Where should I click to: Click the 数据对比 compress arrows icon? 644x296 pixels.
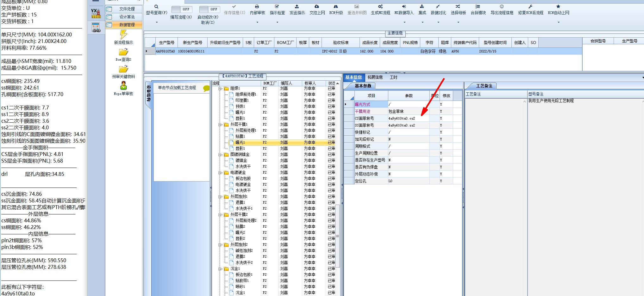[438, 7]
